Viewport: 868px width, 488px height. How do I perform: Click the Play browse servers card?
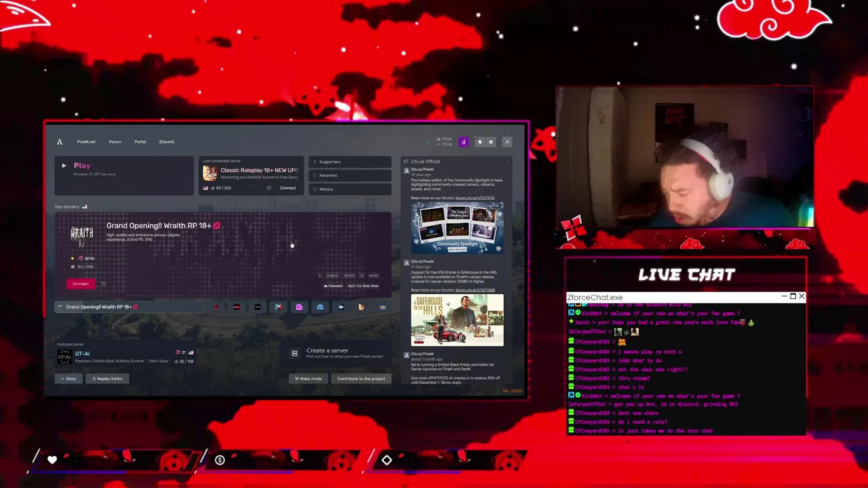(x=124, y=176)
